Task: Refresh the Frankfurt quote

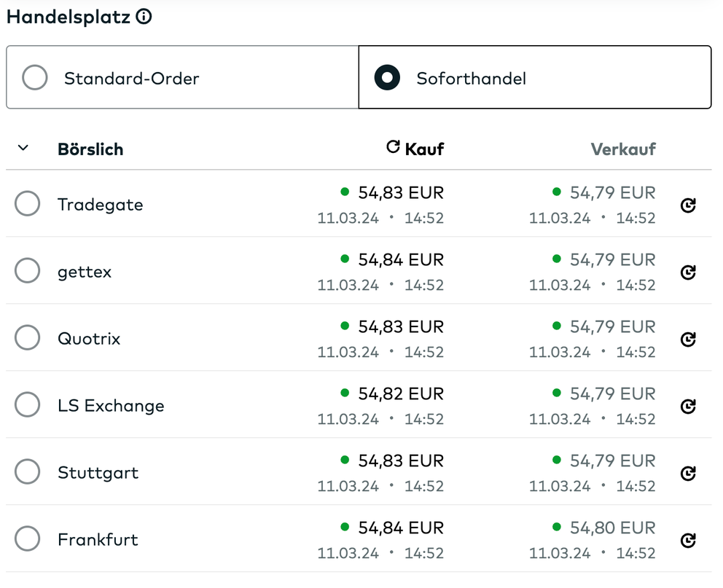Action: click(687, 540)
